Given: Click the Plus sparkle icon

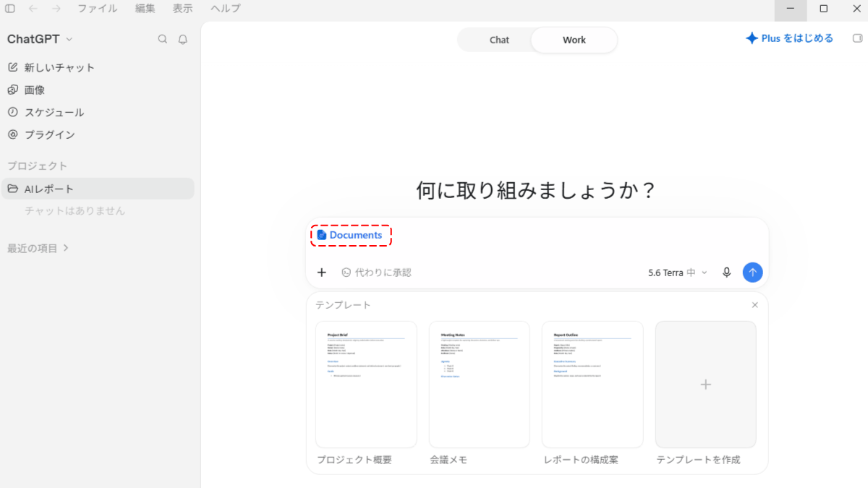Looking at the screenshot, I should pyautogui.click(x=752, y=38).
